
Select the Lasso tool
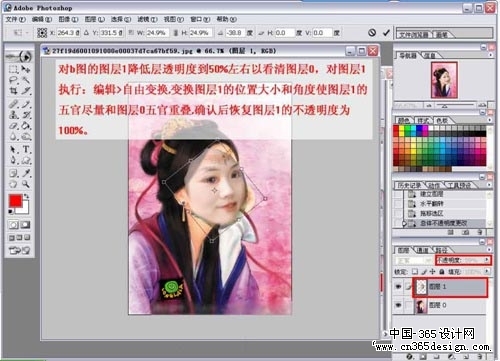[13, 80]
